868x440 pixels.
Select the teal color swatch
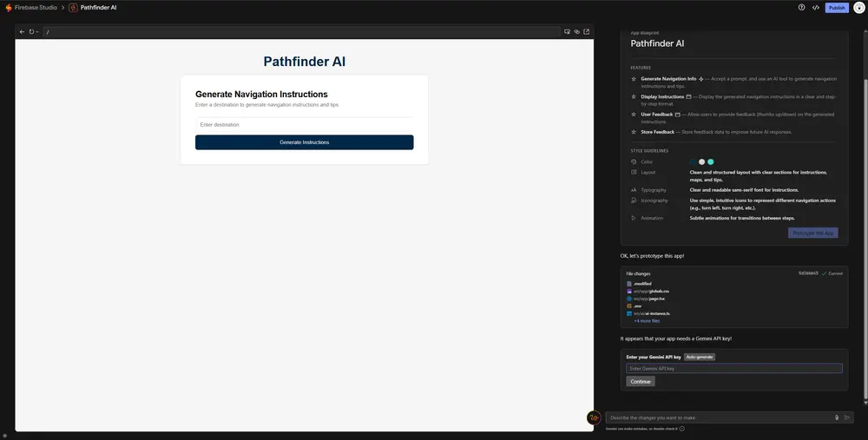point(710,161)
